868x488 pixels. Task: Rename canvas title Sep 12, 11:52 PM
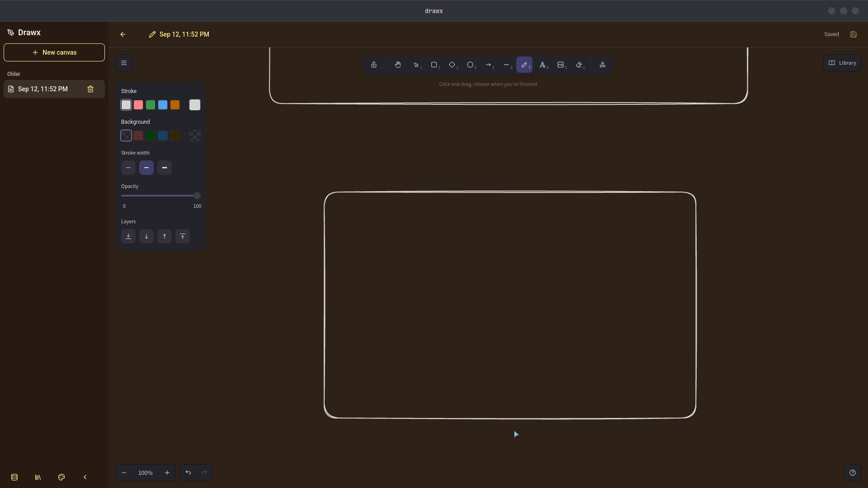click(179, 34)
